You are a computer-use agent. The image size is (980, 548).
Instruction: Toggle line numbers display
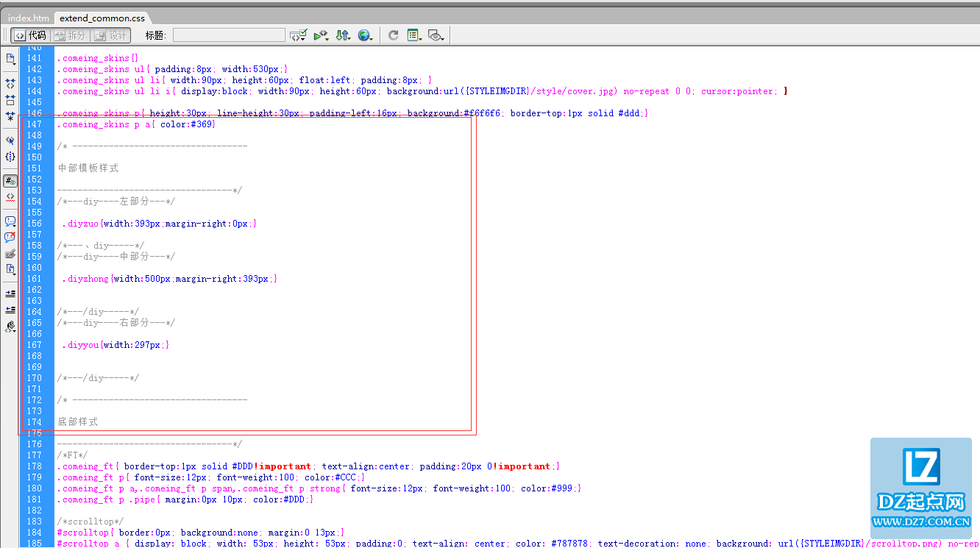tap(10, 181)
